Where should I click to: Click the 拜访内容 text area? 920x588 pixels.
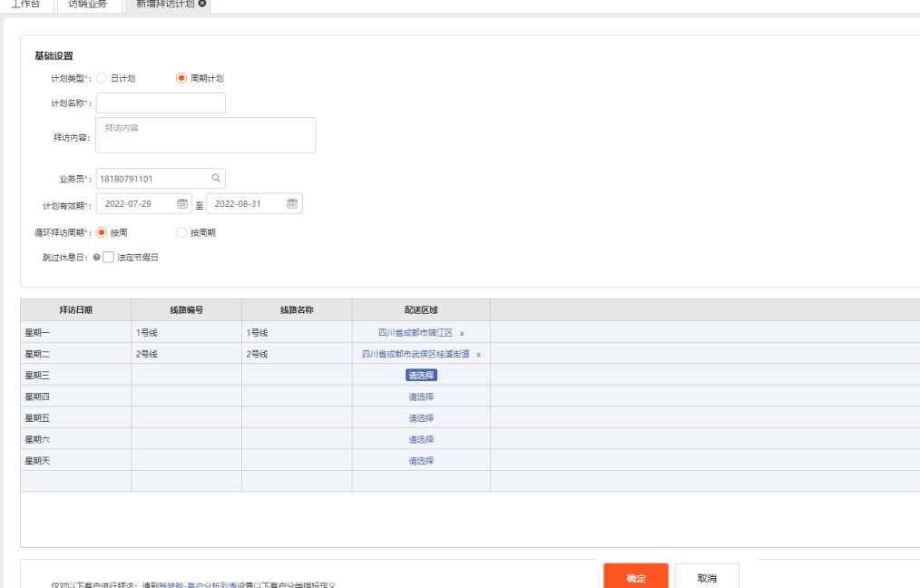point(206,135)
